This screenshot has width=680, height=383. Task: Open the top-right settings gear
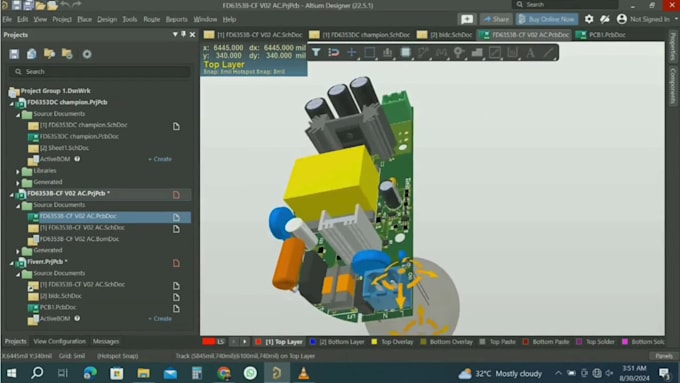588,19
